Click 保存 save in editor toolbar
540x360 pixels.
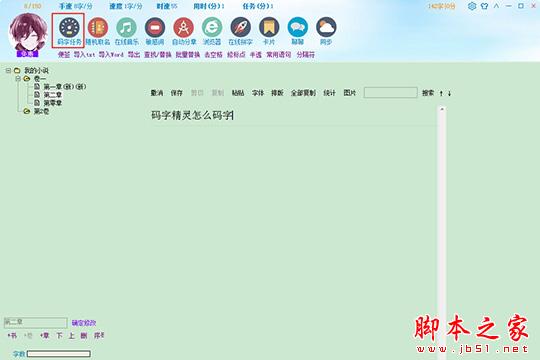[x=177, y=93]
